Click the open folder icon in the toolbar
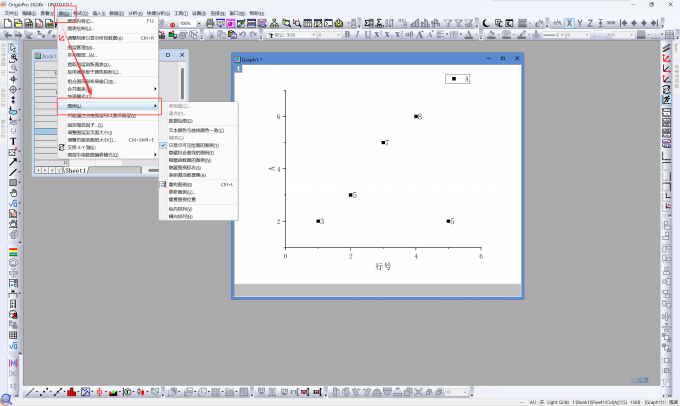 pos(18,23)
